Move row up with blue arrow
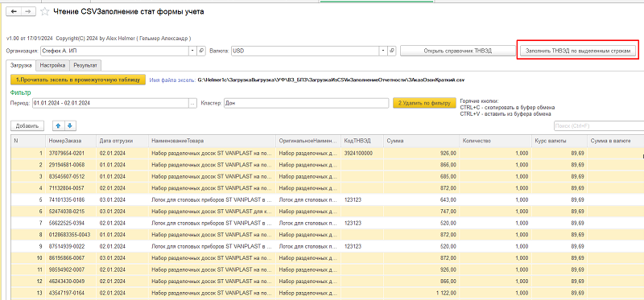The height and width of the screenshot is (300, 644). click(x=59, y=126)
